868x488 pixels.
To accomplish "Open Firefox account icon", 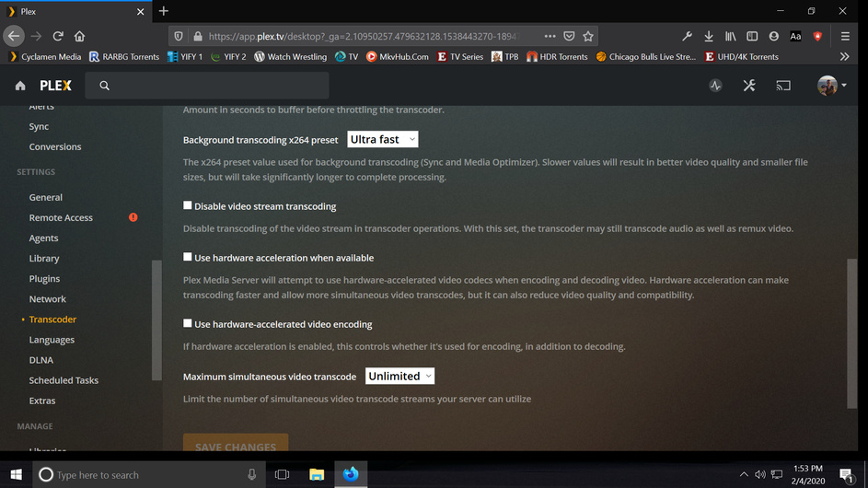I will click(x=774, y=36).
